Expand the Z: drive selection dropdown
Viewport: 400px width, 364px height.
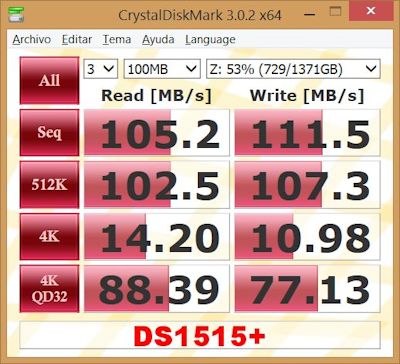[x=293, y=69]
